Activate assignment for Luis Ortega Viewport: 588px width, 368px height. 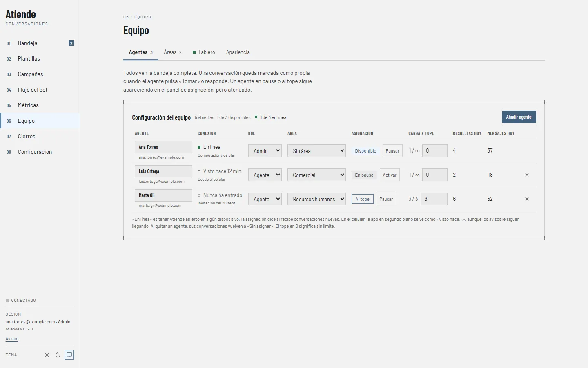coord(390,175)
